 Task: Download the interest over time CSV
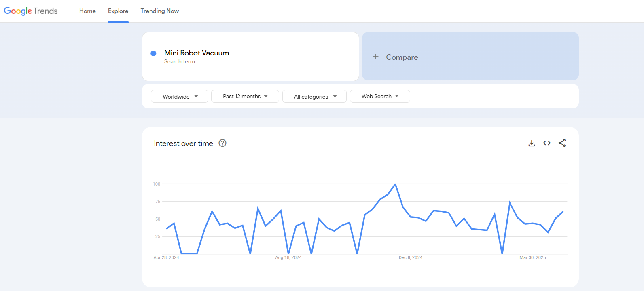point(532,143)
